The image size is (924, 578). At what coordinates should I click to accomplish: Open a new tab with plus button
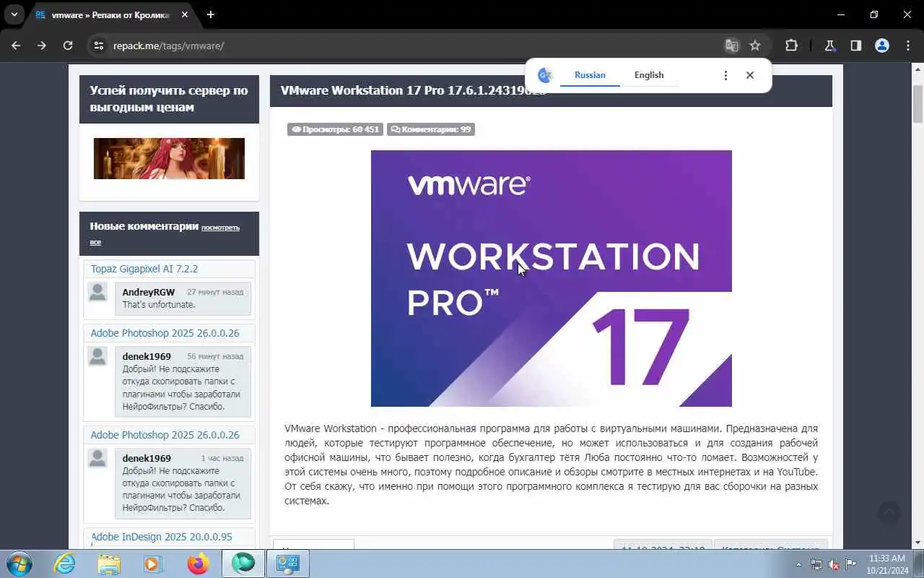[211, 14]
